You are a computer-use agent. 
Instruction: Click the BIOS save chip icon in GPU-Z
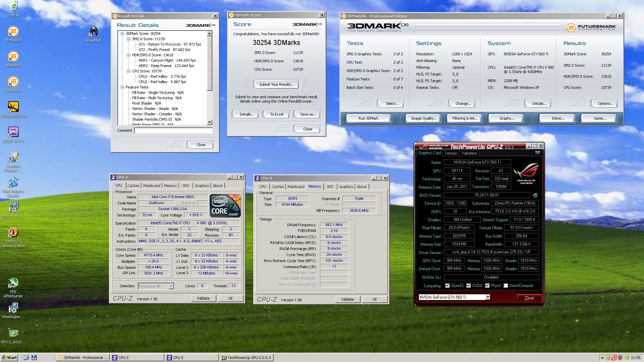(x=535, y=195)
